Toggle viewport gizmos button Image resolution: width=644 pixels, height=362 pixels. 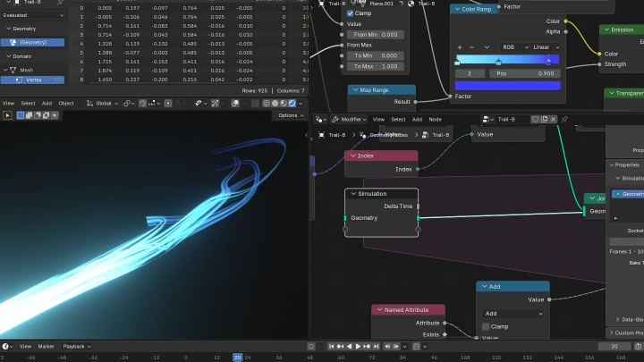(x=216, y=104)
